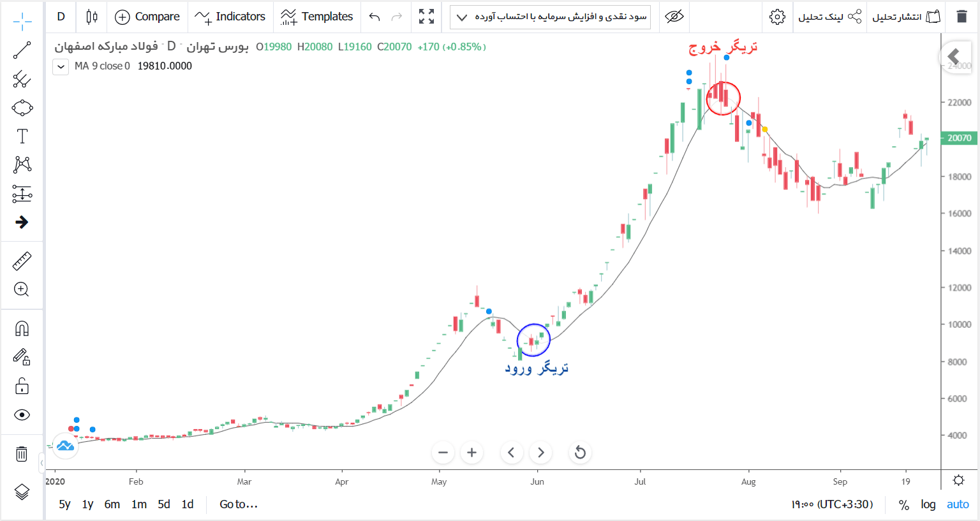The image size is (980, 521).
Task: Toggle logarithmic scale mode
Action: (928, 504)
